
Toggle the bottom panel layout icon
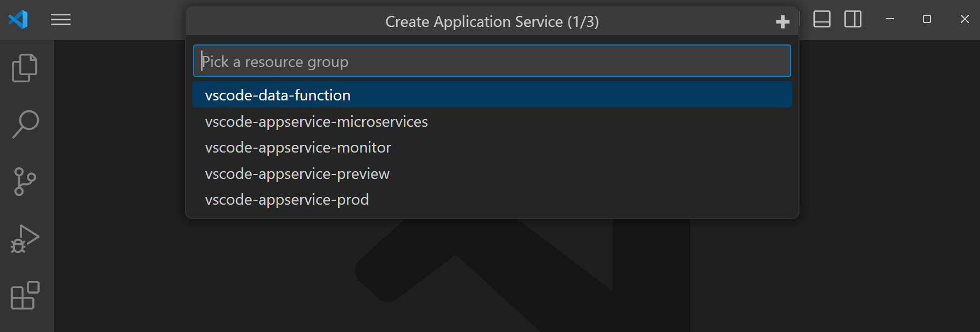(821, 20)
